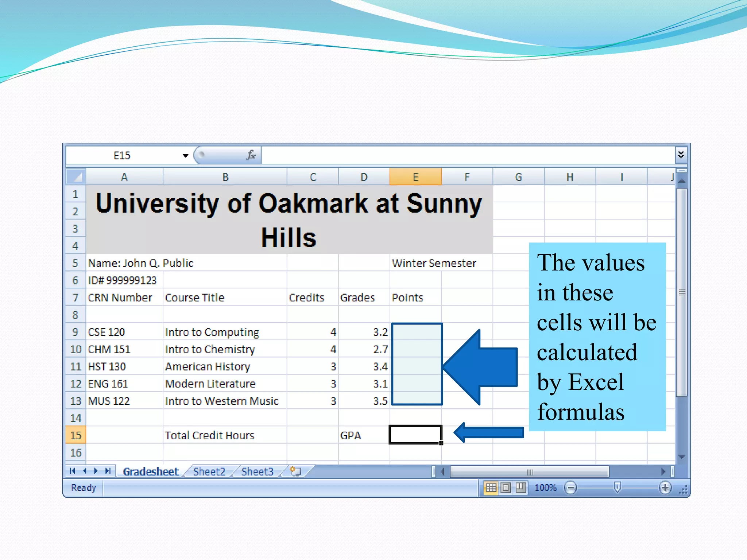Select column A header
Image resolution: width=747 pixels, height=560 pixels.
click(x=124, y=177)
